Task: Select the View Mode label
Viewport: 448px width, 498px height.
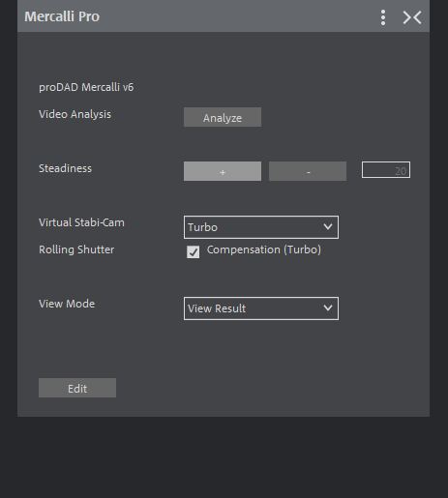Action: coord(67,304)
